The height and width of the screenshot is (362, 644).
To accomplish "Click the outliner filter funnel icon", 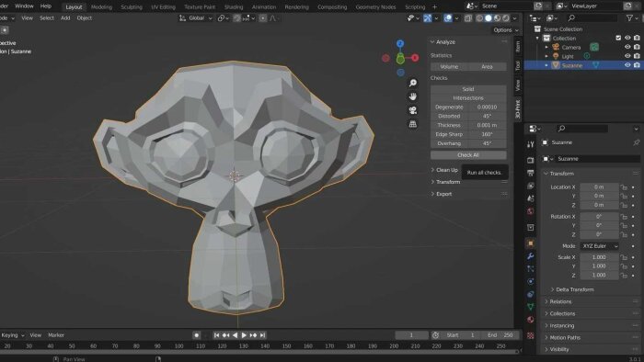I will 629,18.
